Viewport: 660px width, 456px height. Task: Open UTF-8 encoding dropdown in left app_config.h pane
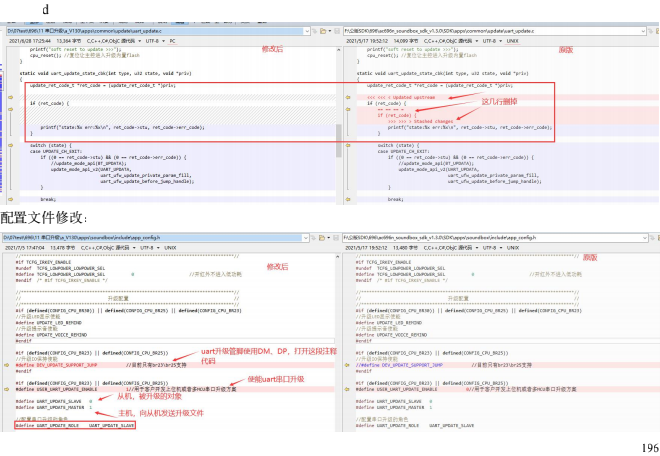(x=158, y=248)
